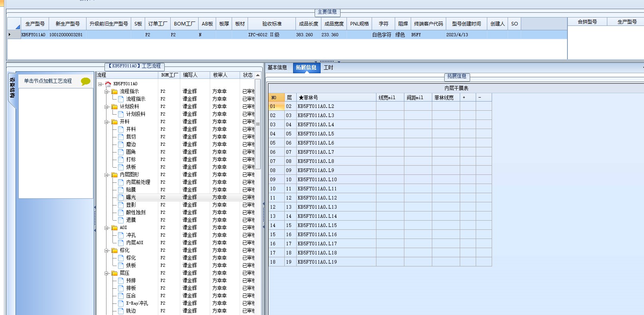Click the document icon of 酸性蚀刻
This screenshot has width=644, height=315.
tap(121, 213)
